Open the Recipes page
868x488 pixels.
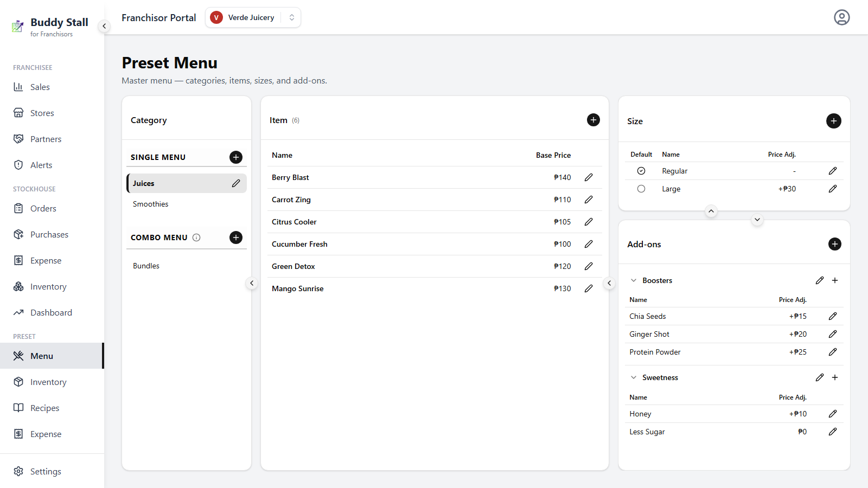52,408
